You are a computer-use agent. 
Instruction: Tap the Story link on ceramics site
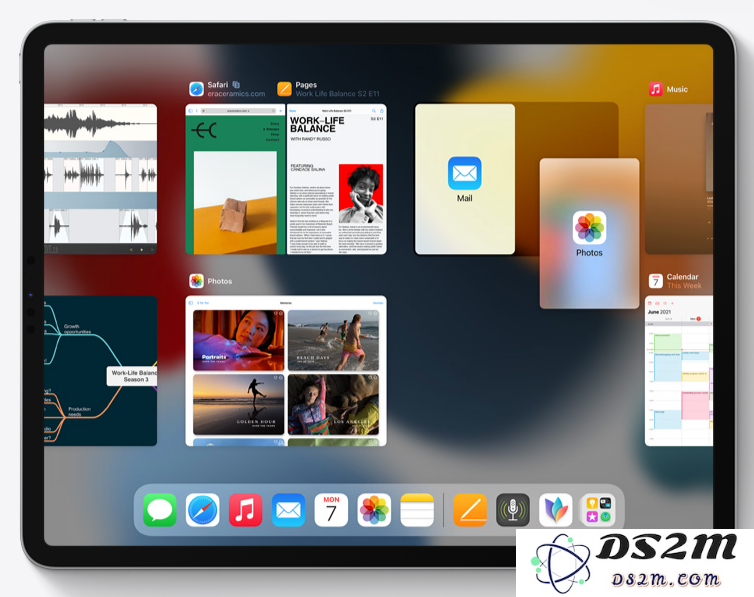[x=275, y=124]
